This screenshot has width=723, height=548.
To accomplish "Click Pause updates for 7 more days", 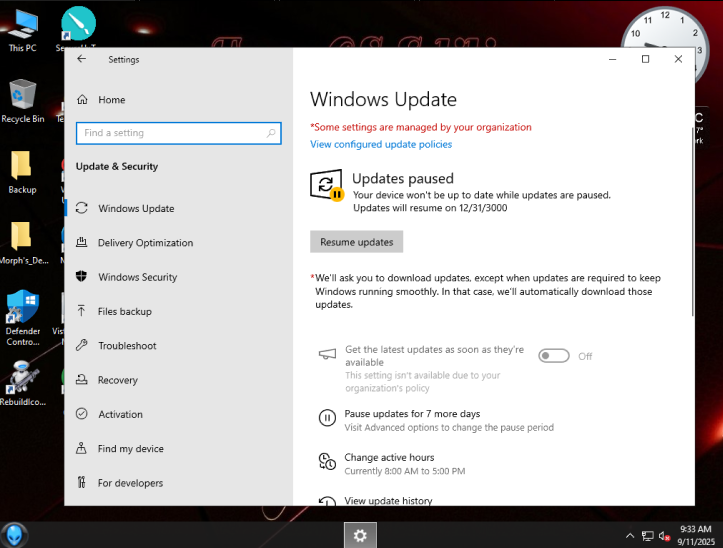I will click(x=412, y=414).
